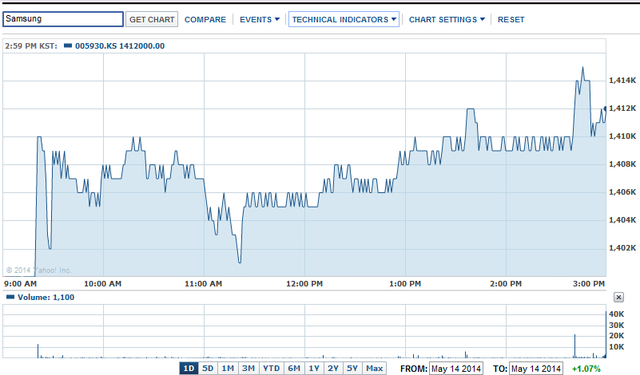Choose the 6M range

coord(294,368)
